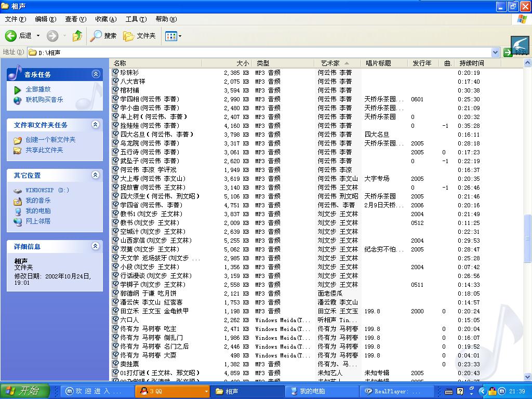Collapse the 文件和文件夹任务 panel
Viewport: 532px width, 399px height.
point(96,125)
